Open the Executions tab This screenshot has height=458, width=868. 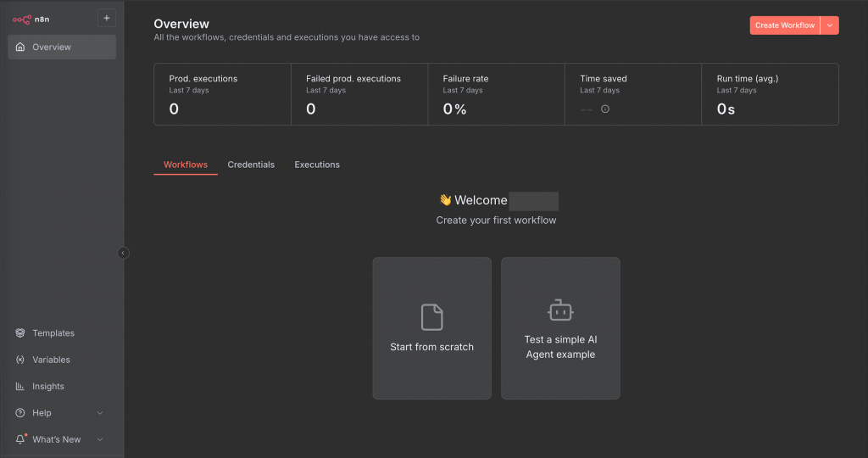[317, 165]
